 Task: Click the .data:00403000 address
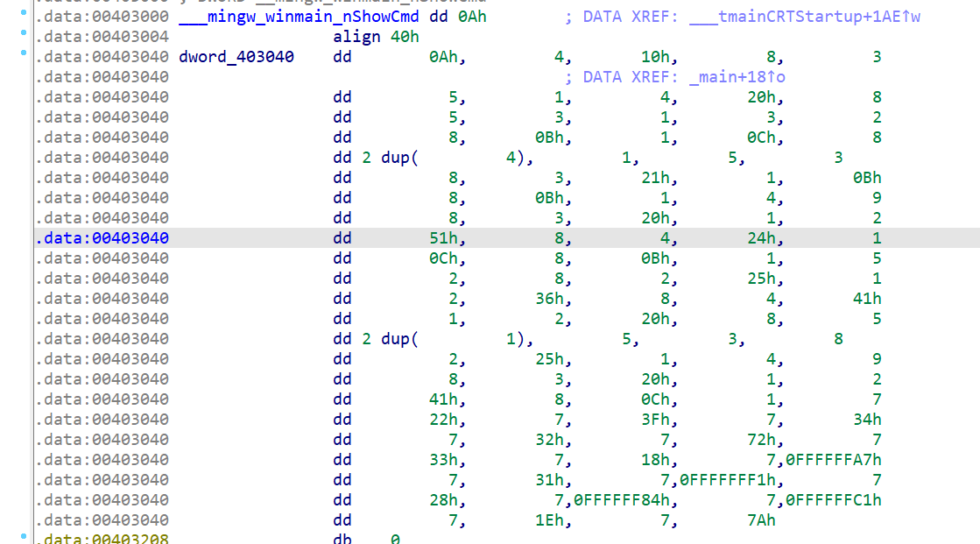(x=102, y=17)
